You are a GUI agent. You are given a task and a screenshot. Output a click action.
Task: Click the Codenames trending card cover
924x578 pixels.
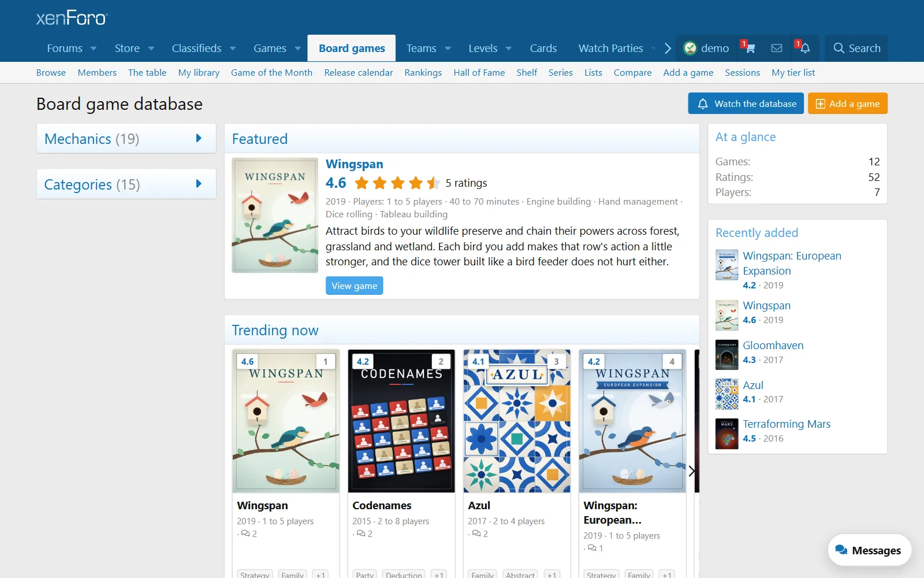[401, 421]
